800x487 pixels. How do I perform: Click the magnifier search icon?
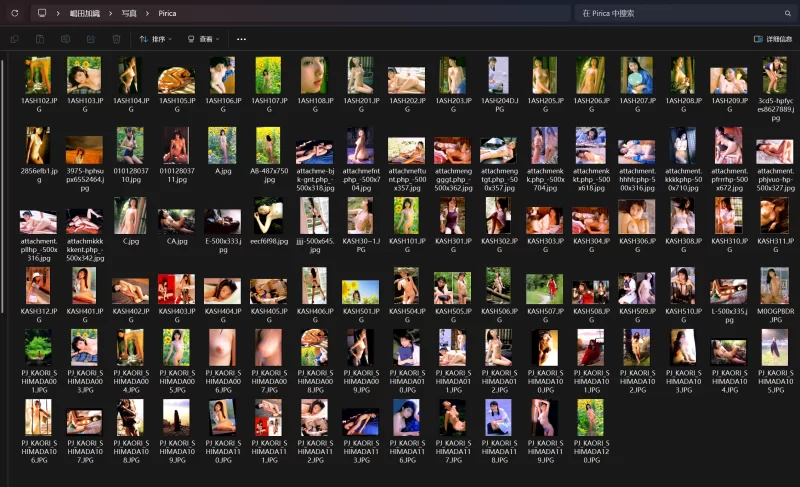coord(788,13)
